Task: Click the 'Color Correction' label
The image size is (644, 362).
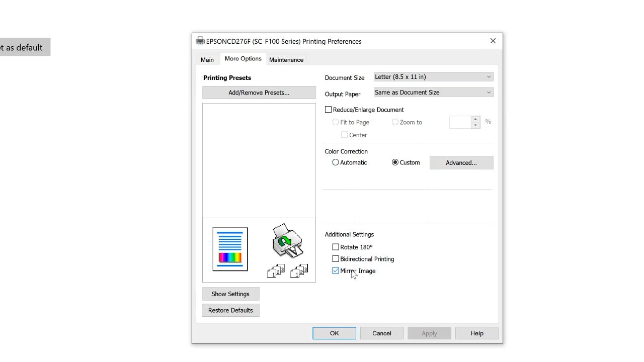Action: tap(346, 151)
